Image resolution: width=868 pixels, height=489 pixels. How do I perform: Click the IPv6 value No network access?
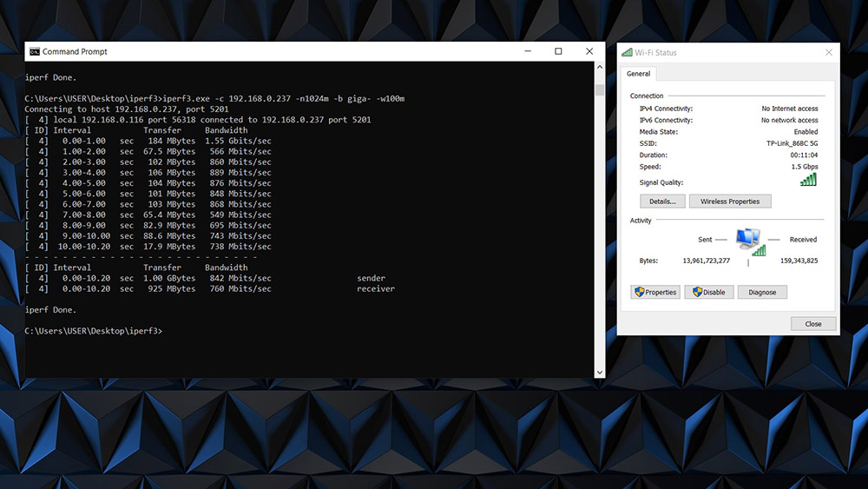pyautogui.click(x=789, y=120)
